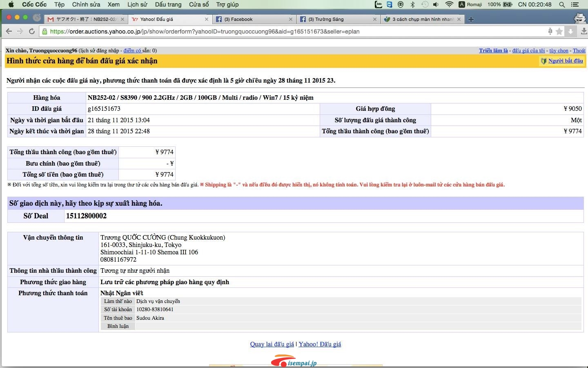Select account number 10280-83810641
588x368 pixels.
tap(155, 310)
